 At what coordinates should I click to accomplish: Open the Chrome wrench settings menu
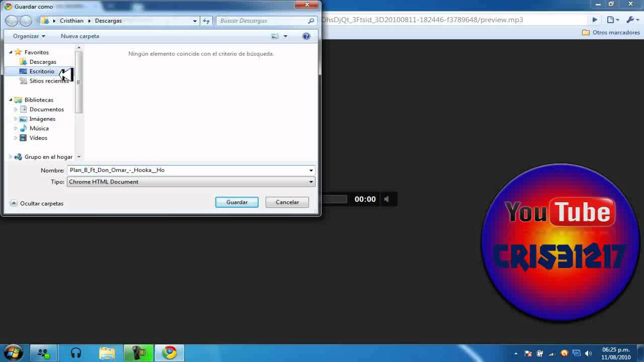coord(632,20)
